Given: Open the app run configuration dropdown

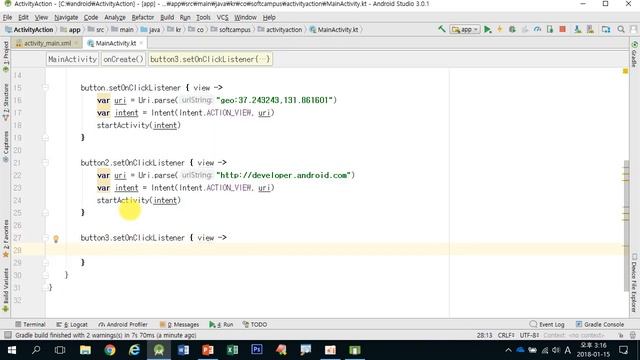Looking at the screenshot, I should pyautogui.click(x=464, y=29).
